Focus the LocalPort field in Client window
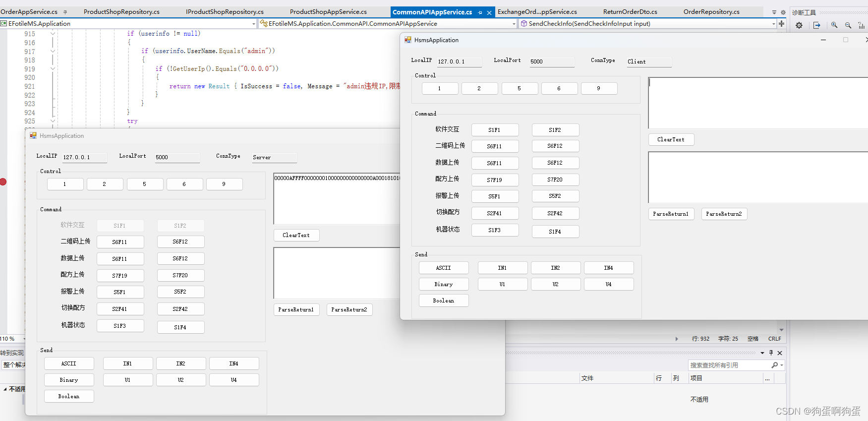Screen dimensions: 868x421 (552, 61)
